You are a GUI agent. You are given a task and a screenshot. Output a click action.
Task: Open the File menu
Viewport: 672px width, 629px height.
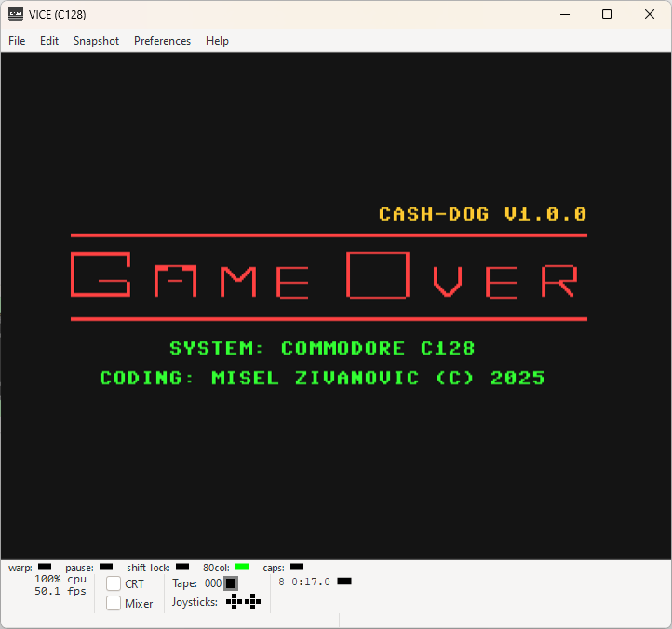[x=17, y=41]
